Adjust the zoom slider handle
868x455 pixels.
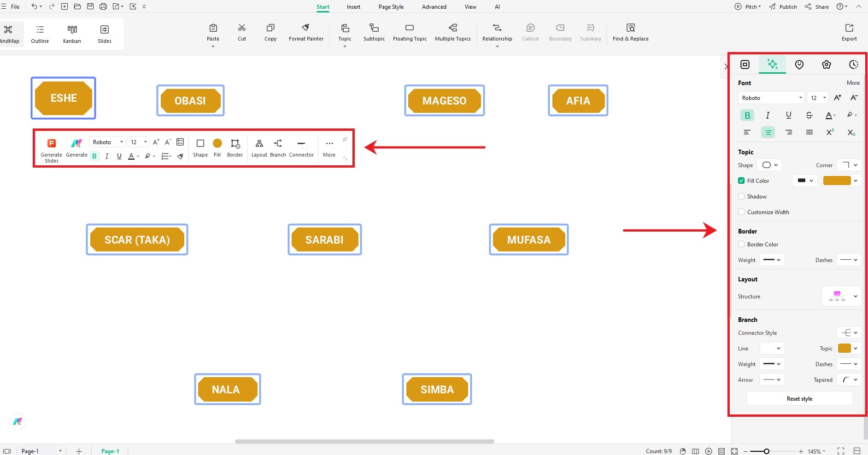pyautogui.click(x=766, y=451)
